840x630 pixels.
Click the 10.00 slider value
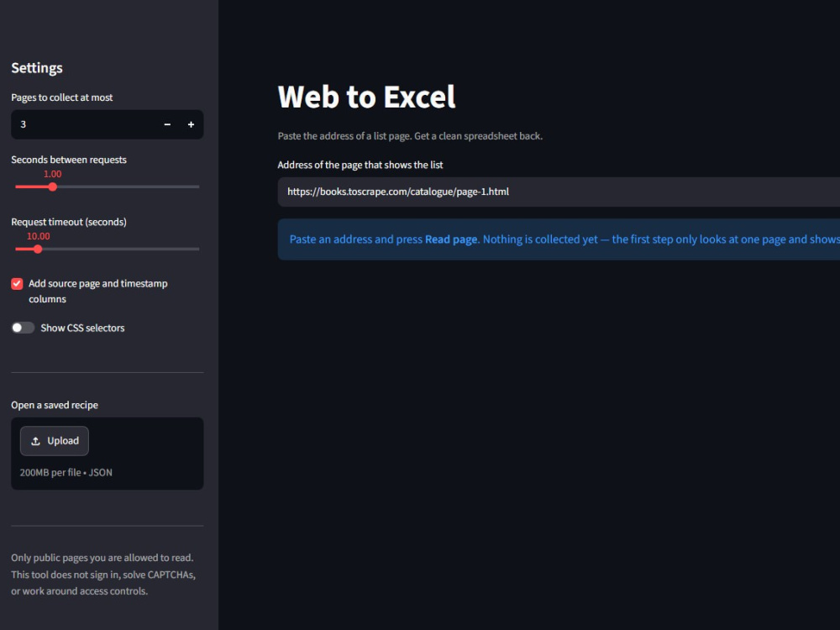[38, 236]
